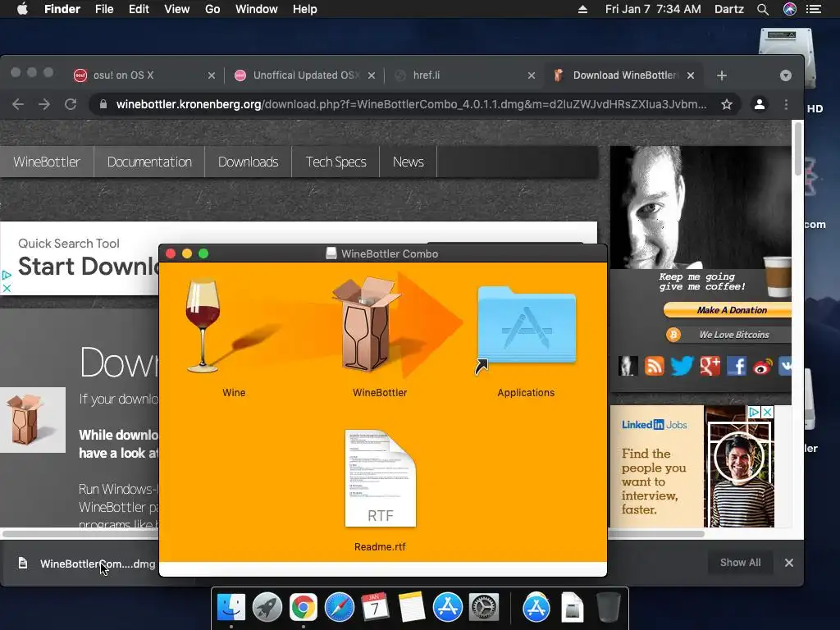Open the Tech Specs nav item
This screenshot has width=840, height=630.
pos(336,162)
